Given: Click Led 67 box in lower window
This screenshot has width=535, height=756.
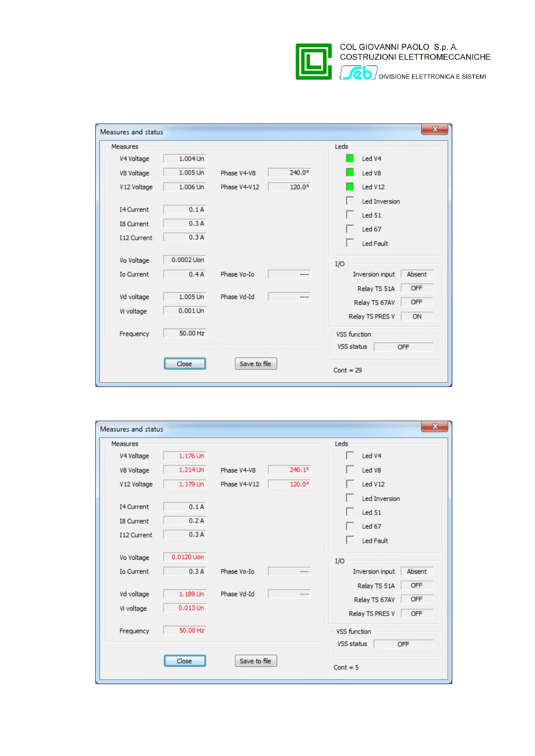Looking at the screenshot, I should 350,526.
